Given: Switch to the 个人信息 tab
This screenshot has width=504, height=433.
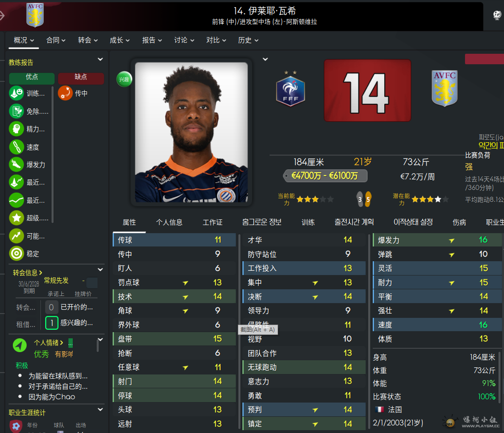Looking at the screenshot, I should pyautogui.click(x=169, y=222).
